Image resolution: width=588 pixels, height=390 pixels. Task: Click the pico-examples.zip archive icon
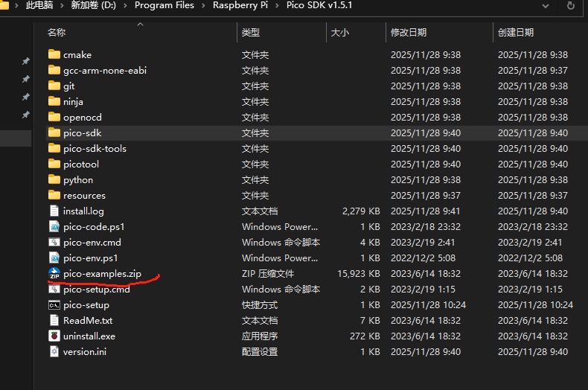click(x=54, y=273)
